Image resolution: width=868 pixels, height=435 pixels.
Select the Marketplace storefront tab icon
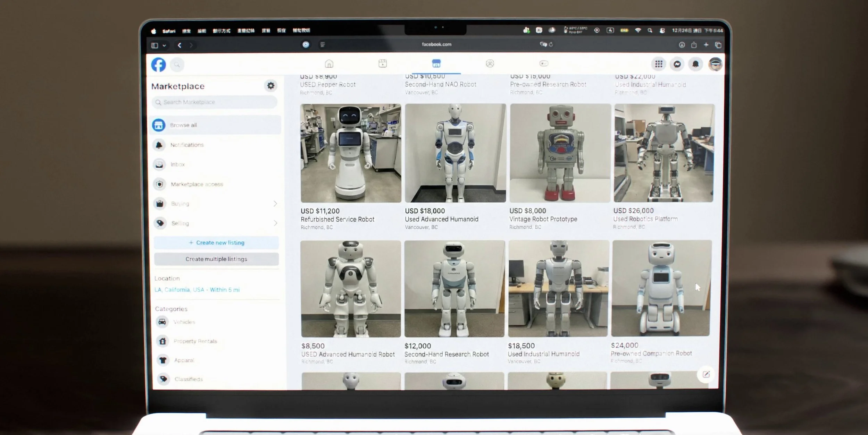click(x=436, y=63)
